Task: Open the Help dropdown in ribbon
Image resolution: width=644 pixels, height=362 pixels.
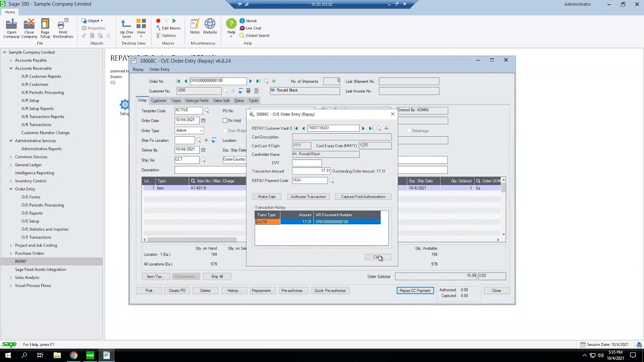Action: pos(231,28)
